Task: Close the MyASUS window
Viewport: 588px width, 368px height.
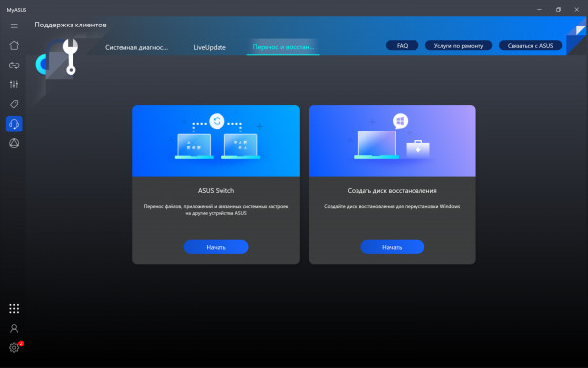Action: pos(577,10)
